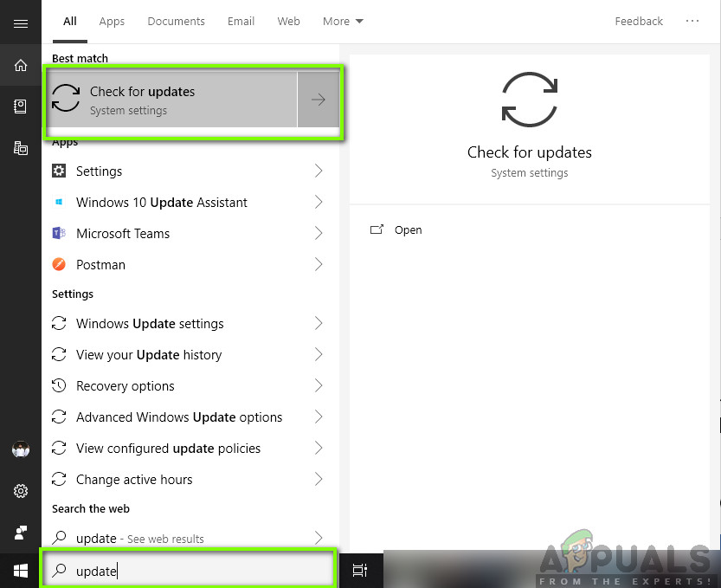Viewport: 721px width, 588px height.
Task: Click the Home icon in the left sidebar
Action: tap(20, 65)
